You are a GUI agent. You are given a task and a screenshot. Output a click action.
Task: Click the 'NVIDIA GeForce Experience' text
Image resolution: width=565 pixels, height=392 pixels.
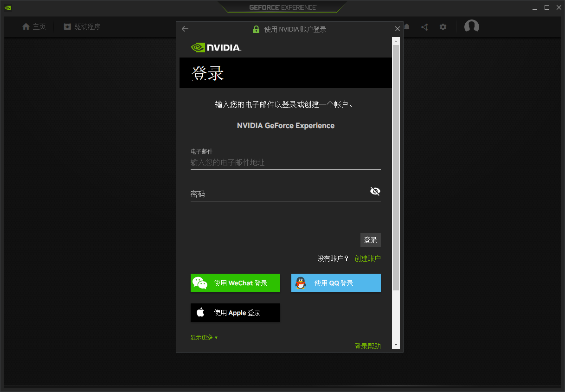pyautogui.click(x=286, y=125)
